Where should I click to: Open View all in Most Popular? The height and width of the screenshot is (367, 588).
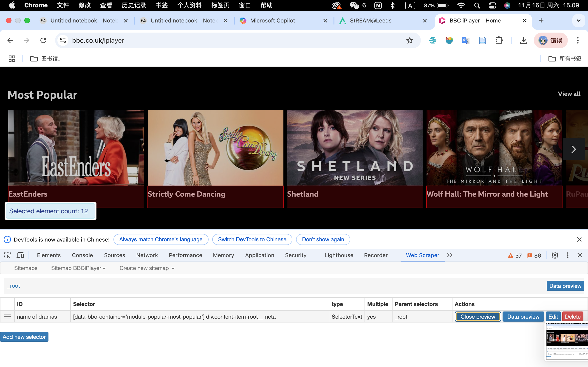pos(569,94)
